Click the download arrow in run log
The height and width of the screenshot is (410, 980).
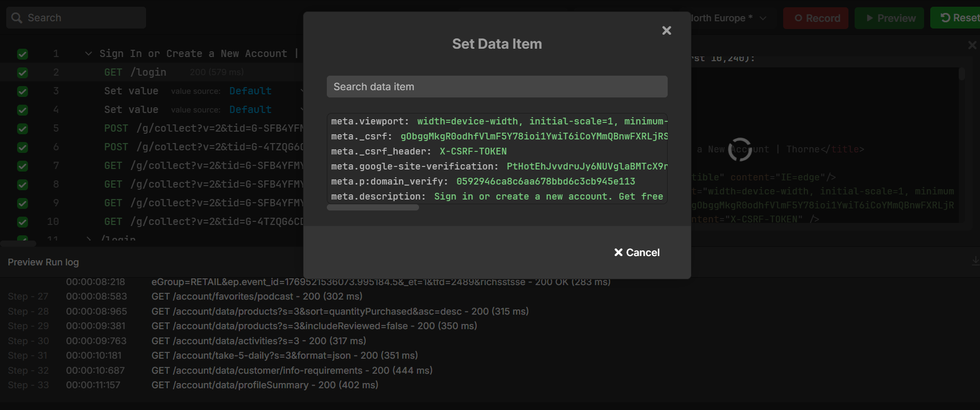click(975, 261)
